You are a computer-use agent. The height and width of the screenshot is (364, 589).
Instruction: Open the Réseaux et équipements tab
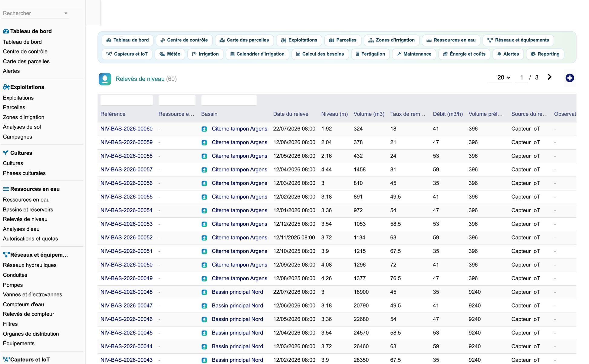[x=518, y=40]
